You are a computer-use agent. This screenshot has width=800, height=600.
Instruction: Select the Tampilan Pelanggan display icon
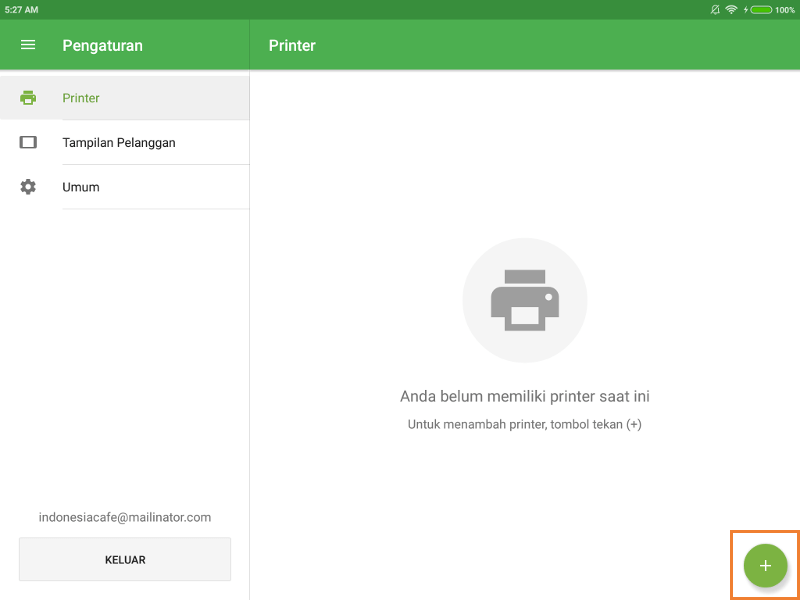[x=28, y=142]
